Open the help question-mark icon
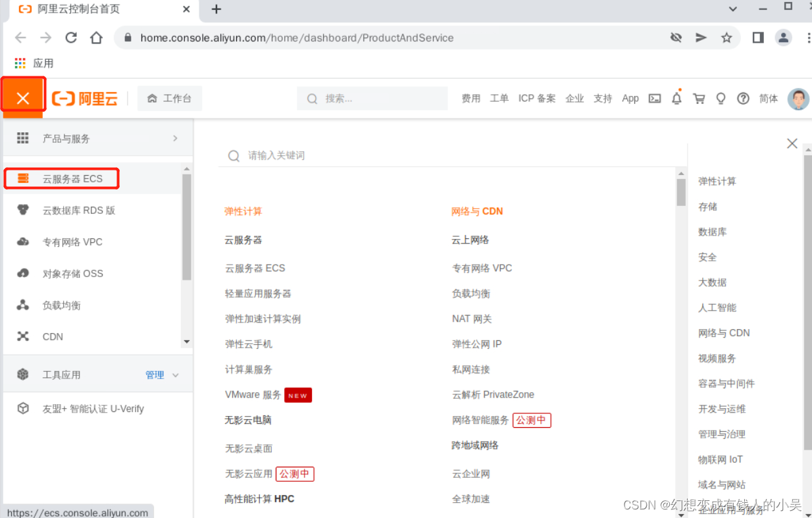The width and height of the screenshot is (812, 518). [x=743, y=98]
